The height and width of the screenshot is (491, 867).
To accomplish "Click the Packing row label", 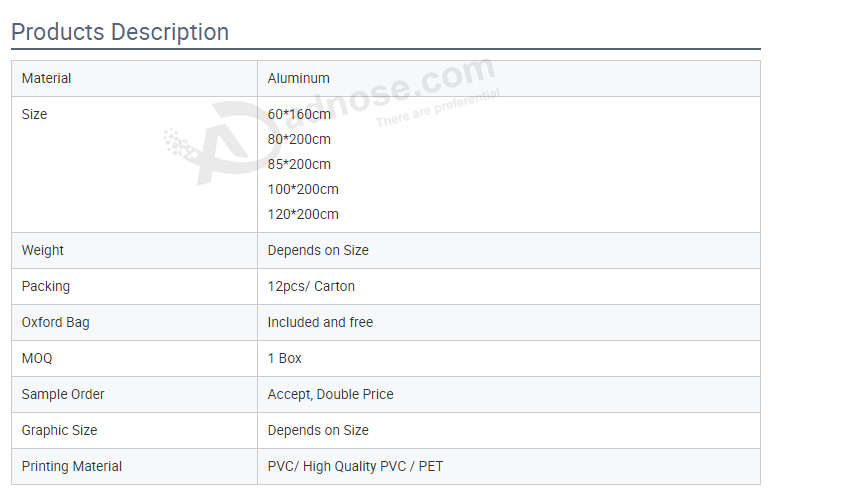I will pyautogui.click(x=46, y=286).
